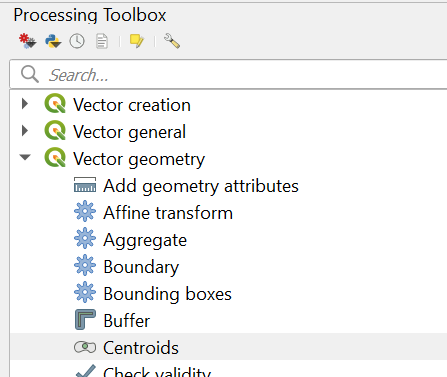Image resolution: width=447 pixels, height=377 pixels.
Task: Select the Vector general label
Action: coord(129,132)
